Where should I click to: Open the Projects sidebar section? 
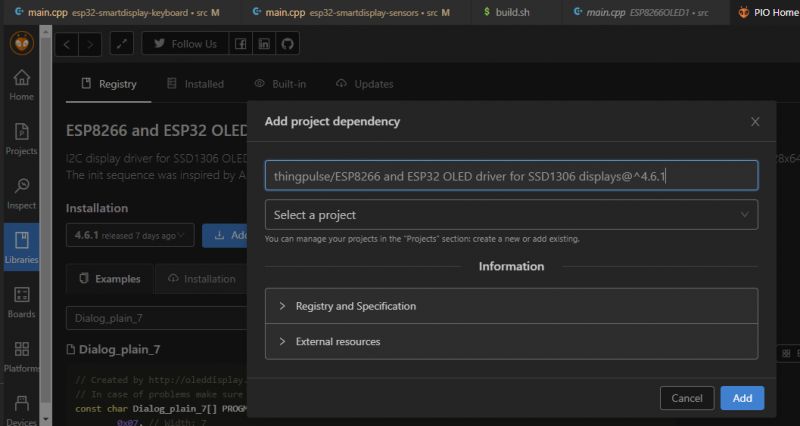tap(21, 138)
